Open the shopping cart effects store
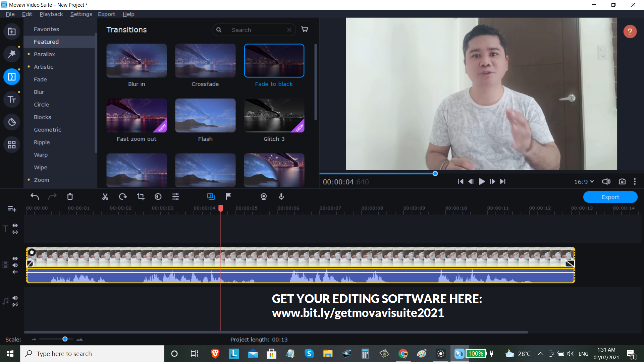The height and width of the screenshot is (362, 644). (x=305, y=29)
